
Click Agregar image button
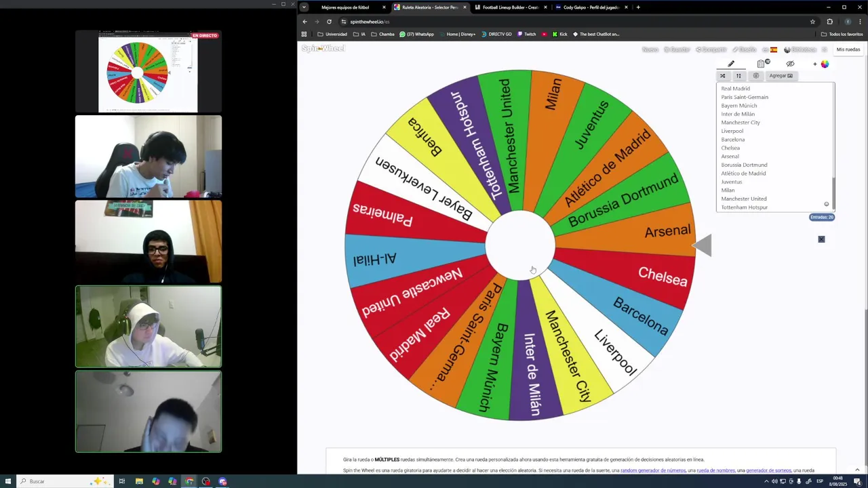781,76
